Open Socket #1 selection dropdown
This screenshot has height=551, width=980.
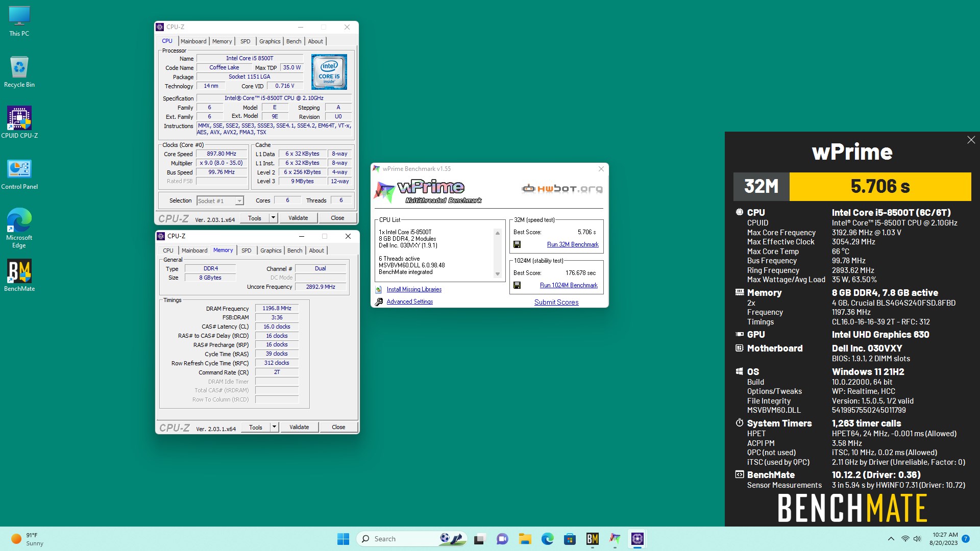220,201
